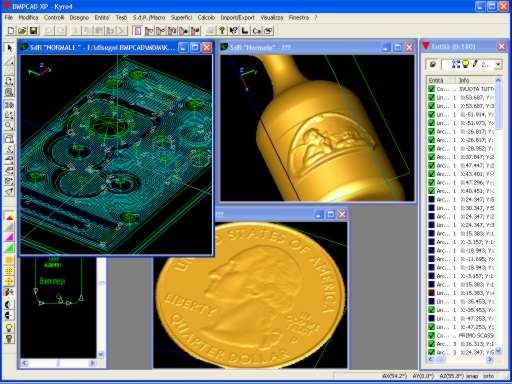Click the scroll down arrow in entity list
The image size is (512, 384).
[x=498, y=350]
